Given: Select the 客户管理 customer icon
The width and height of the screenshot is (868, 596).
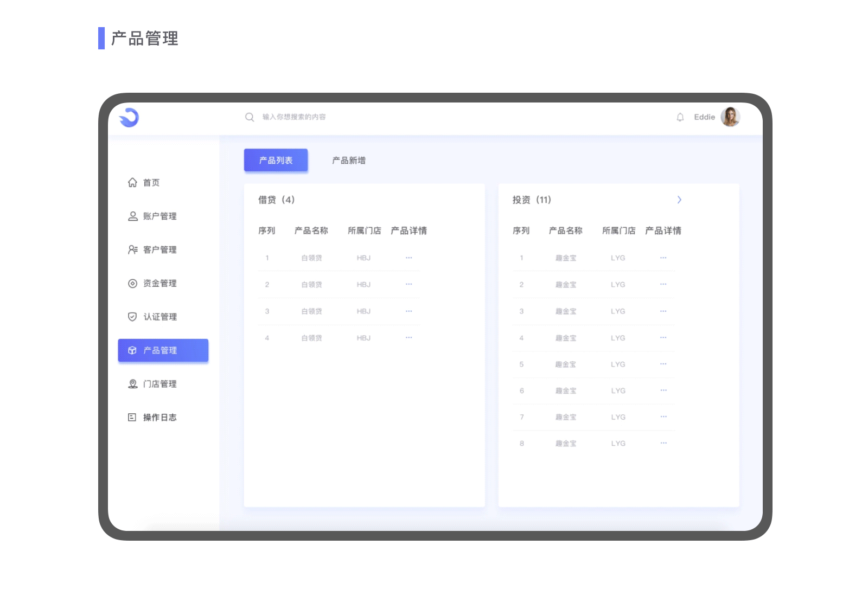Looking at the screenshot, I should [x=132, y=250].
